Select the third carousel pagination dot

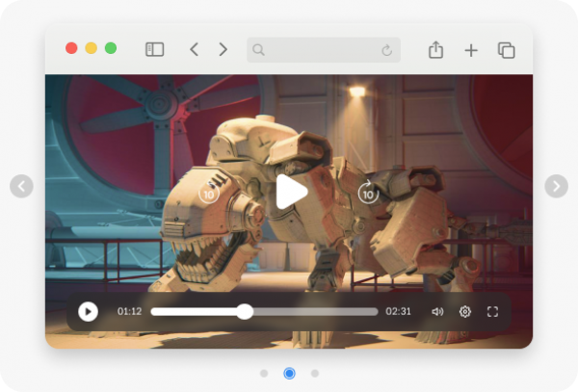[x=314, y=373]
